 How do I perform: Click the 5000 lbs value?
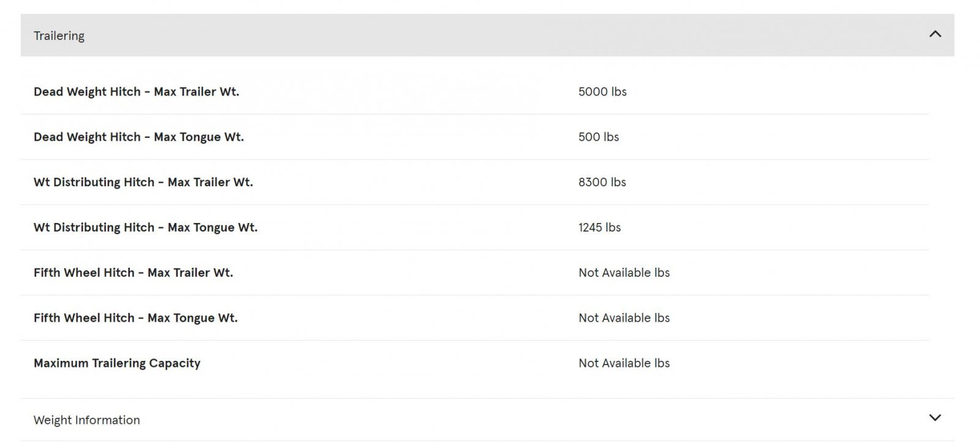click(x=602, y=91)
